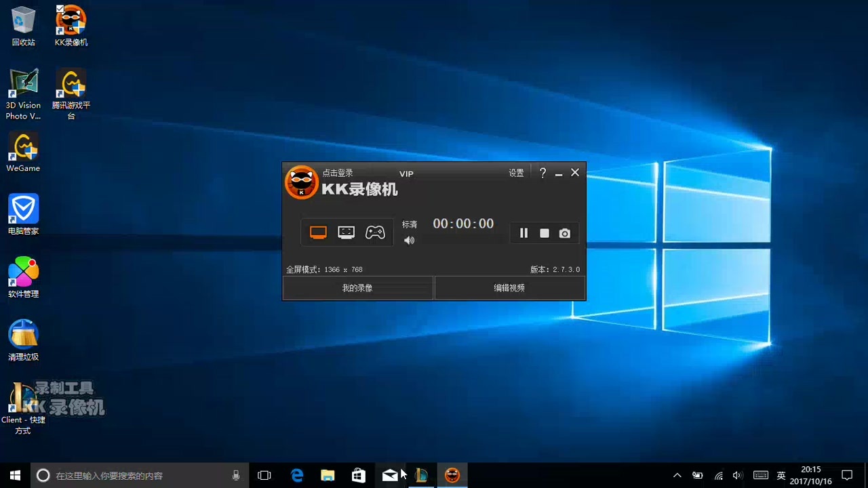Mute the speaker volume icon in KK recorder
The image size is (868, 488).
[x=409, y=241]
